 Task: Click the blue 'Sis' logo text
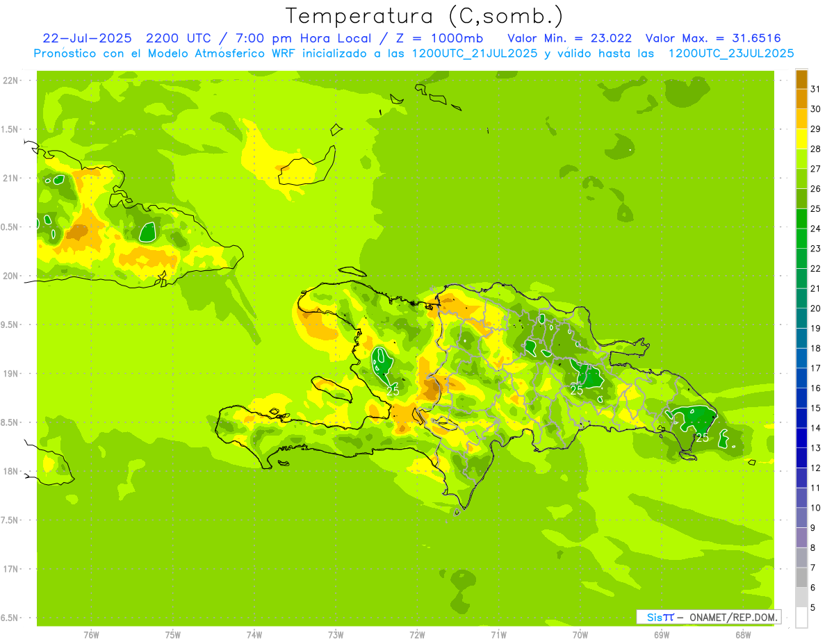point(655,617)
